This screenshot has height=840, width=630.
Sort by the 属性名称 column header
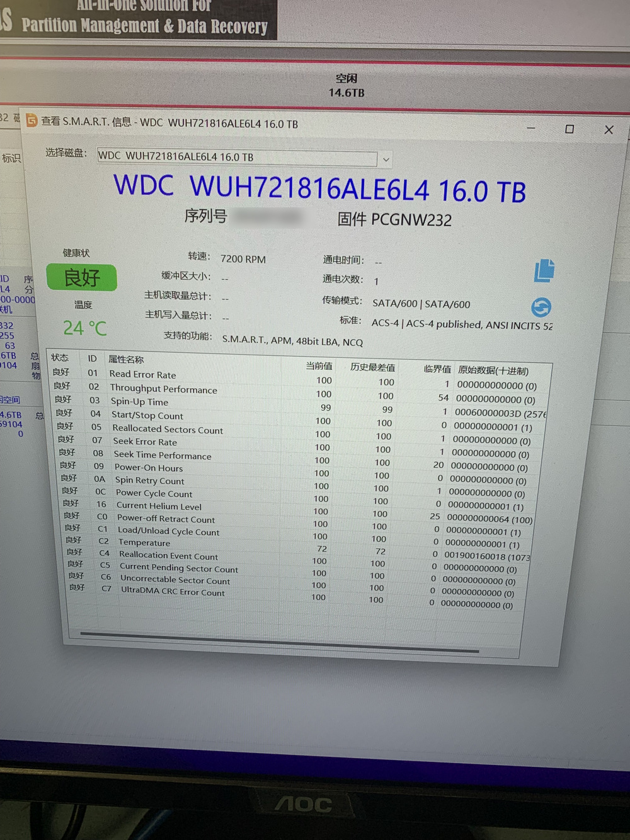[126, 359]
